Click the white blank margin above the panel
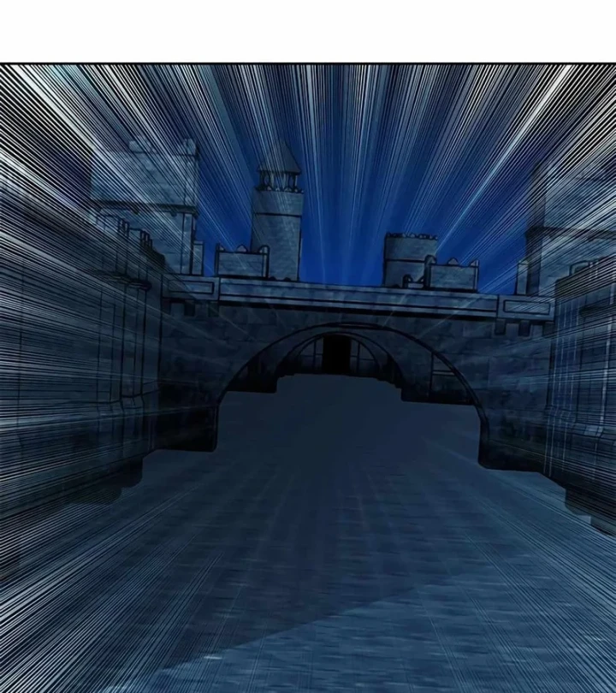This screenshot has width=616, height=693. click(308, 31)
